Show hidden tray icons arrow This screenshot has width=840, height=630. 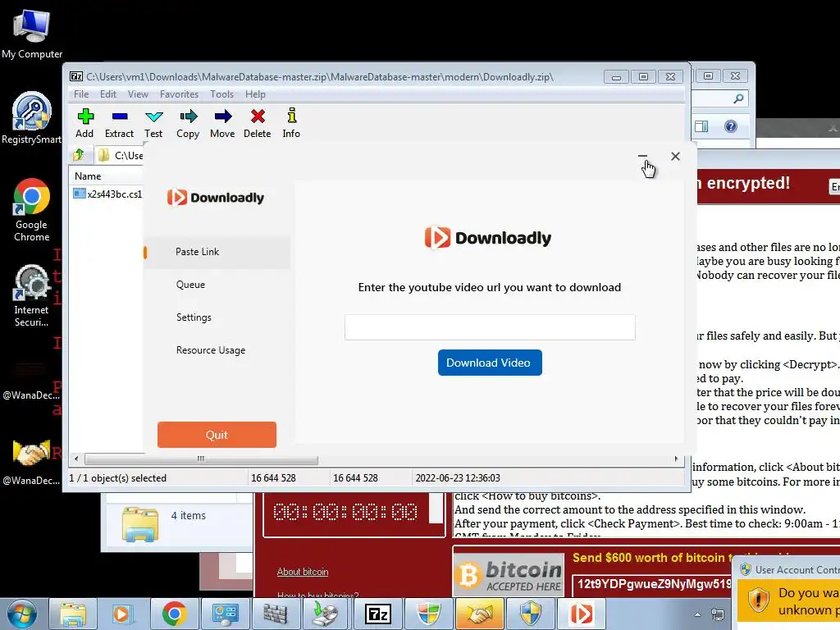point(697,614)
